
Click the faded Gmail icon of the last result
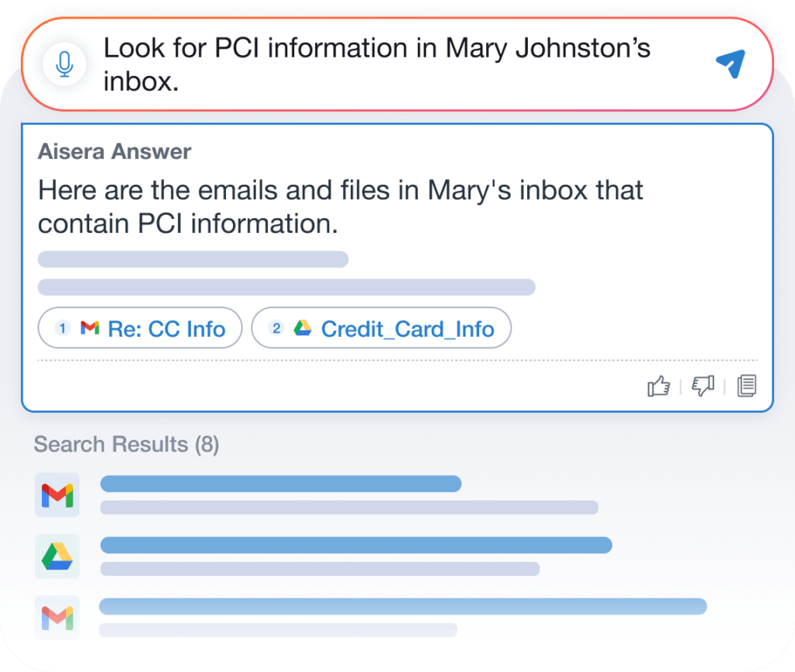click(57, 618)
